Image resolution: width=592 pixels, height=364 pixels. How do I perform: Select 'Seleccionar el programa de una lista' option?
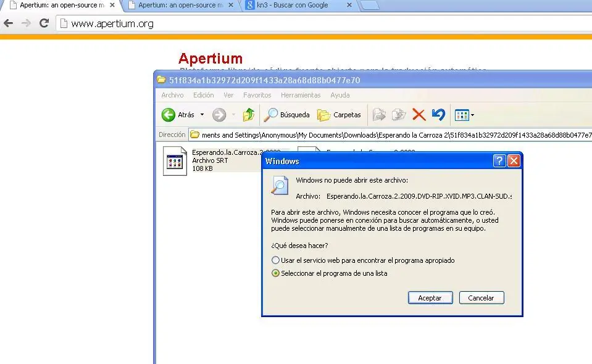point(275,273)
